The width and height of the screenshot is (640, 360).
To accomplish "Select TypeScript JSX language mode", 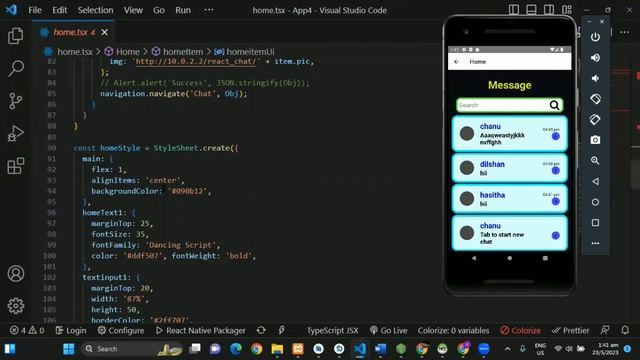I will click(332, 330).
